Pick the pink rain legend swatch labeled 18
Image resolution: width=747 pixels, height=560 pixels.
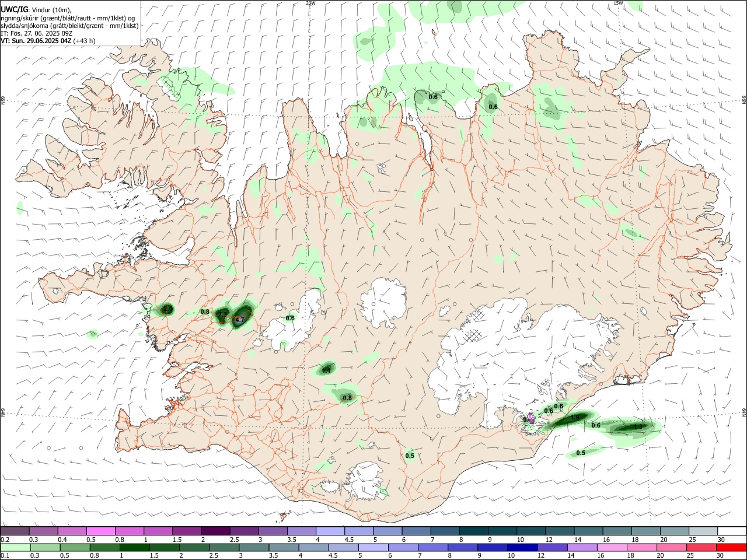641,547
